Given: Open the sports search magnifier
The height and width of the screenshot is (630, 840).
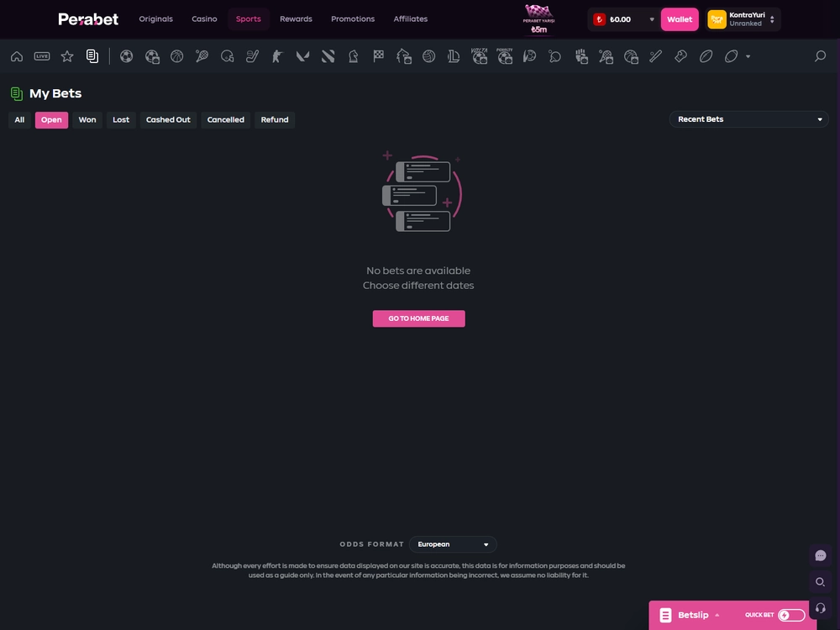Looking at the screenshot, I should [x=820, y=56].
